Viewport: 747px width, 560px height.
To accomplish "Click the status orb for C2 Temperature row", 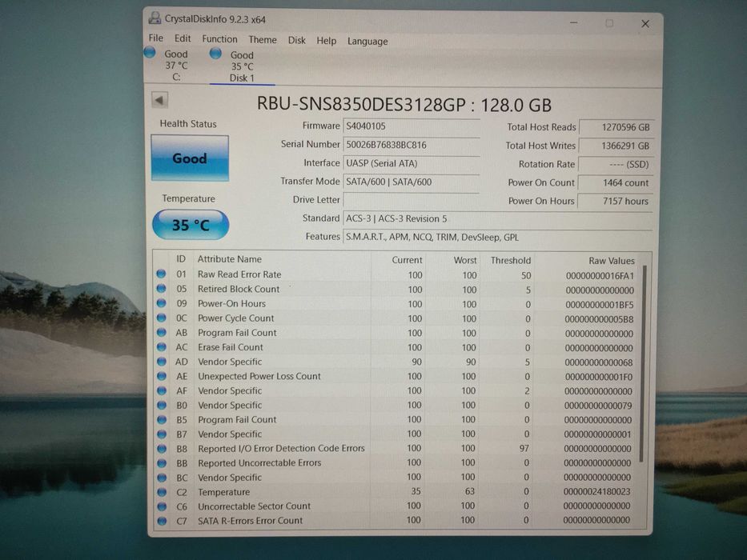I will 162,492.
